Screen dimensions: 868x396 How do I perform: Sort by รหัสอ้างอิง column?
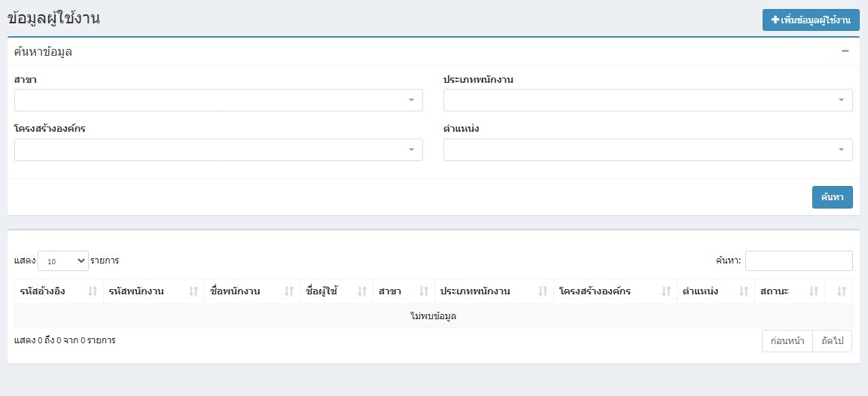pos(59,291)
